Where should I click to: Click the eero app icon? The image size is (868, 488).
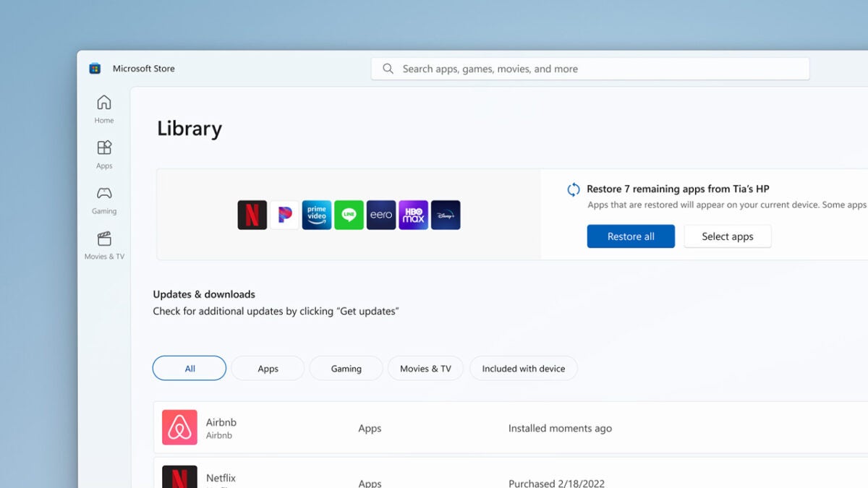(x=381, y=215)
